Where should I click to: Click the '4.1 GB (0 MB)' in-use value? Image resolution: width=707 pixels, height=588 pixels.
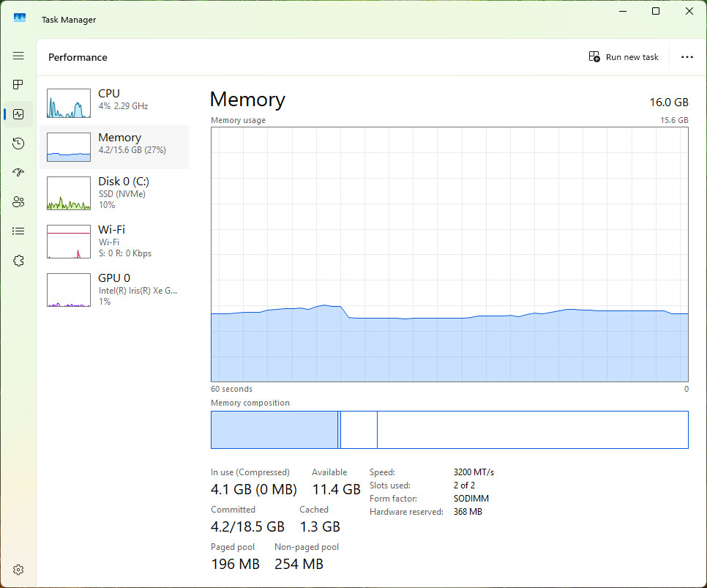[x=254, y=489]
